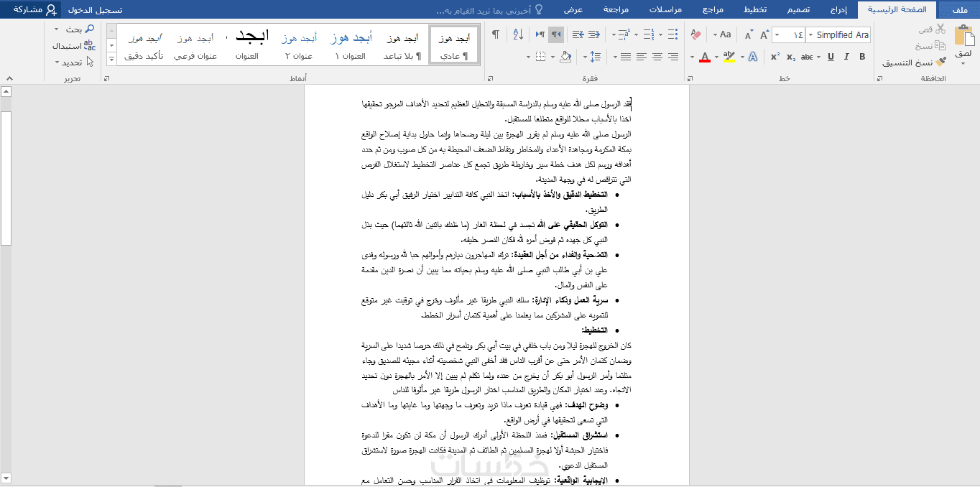
Task: Enable left-to-right text direction
Action: coord(540,34)
